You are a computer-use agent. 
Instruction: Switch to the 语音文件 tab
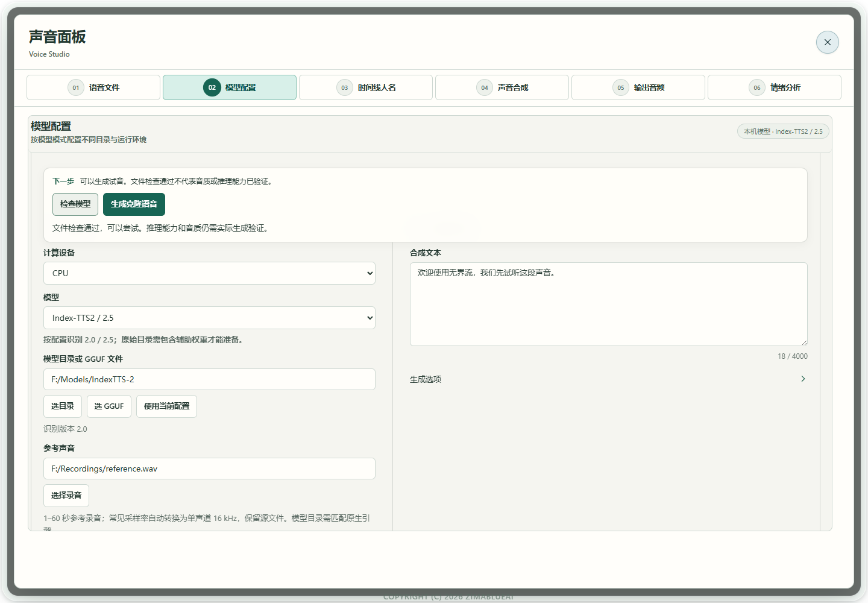(93, 87)
